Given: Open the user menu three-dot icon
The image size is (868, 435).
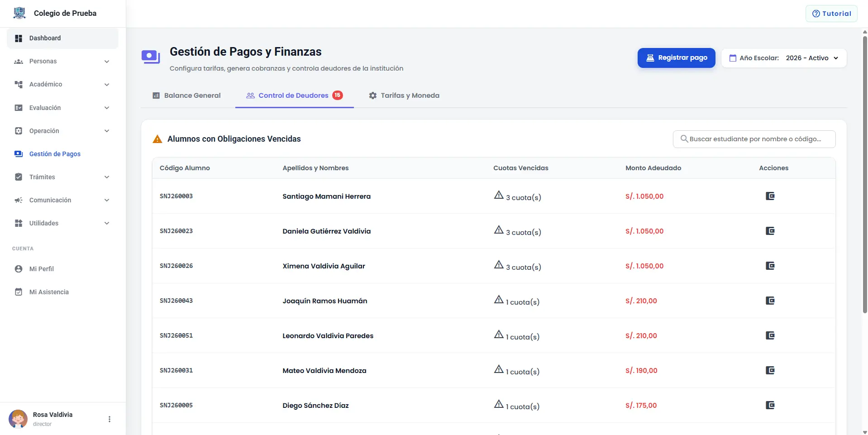Looking at the screenshot, I should tap(109, 419).
